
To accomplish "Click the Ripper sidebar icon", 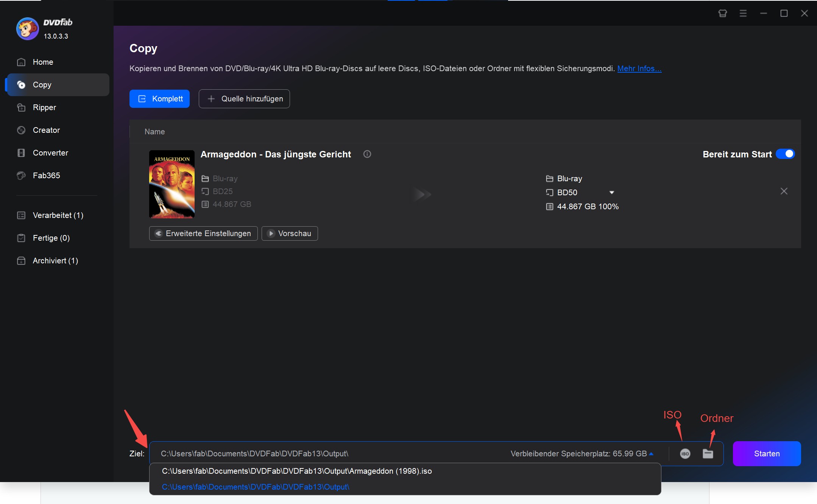I will coord(21,107).
